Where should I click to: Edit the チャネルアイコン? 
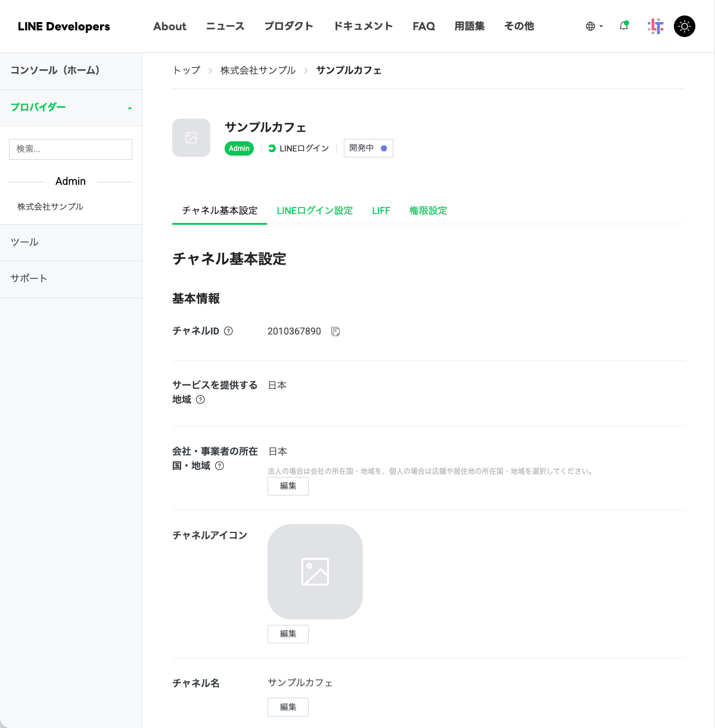pos(288,634)
